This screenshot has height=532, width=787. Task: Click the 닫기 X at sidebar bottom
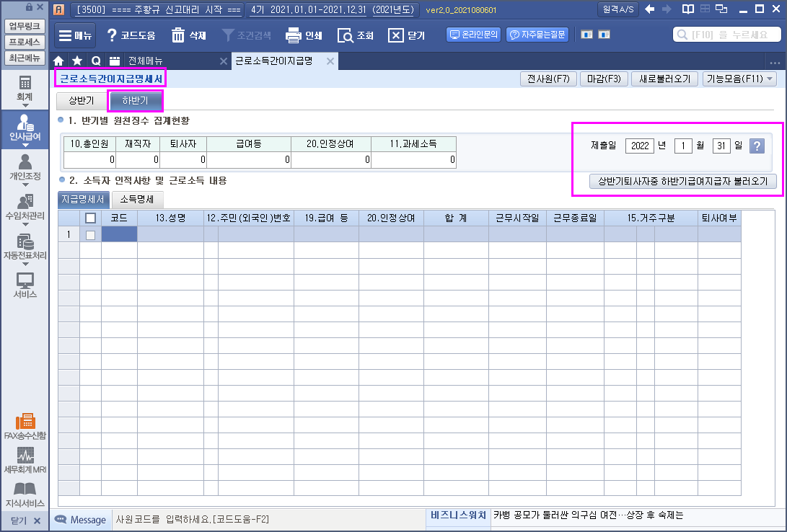25,521
